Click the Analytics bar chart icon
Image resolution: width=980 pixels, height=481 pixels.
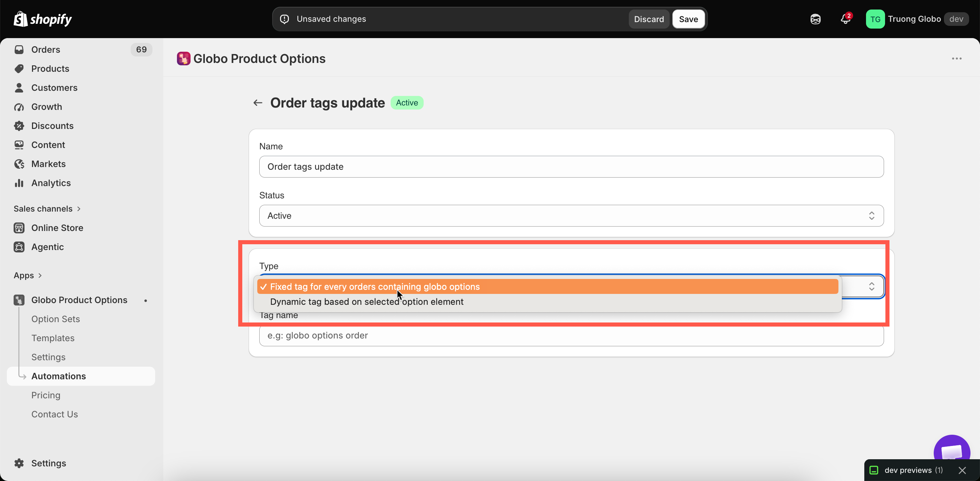pyautogui.click(x=19, y=183)
